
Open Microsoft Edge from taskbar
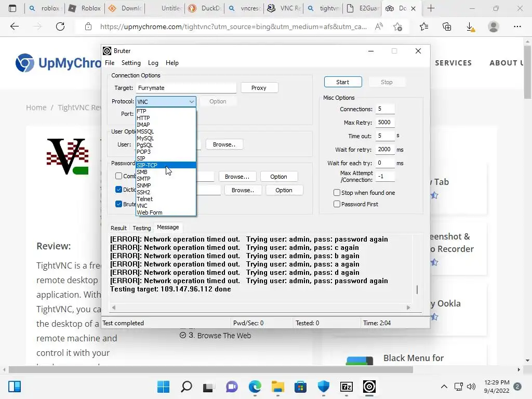(x=255, y=387)
